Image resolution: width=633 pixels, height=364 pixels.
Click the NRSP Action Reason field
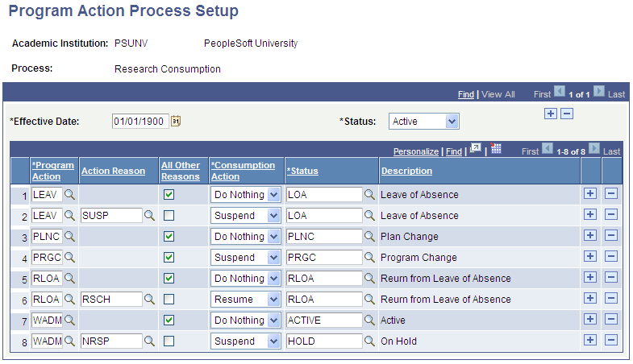(110, 341)
